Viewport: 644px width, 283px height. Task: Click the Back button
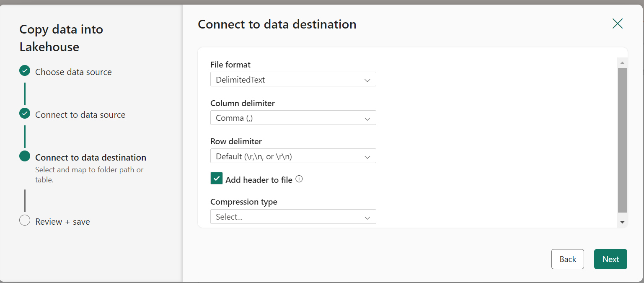[567, 259]
